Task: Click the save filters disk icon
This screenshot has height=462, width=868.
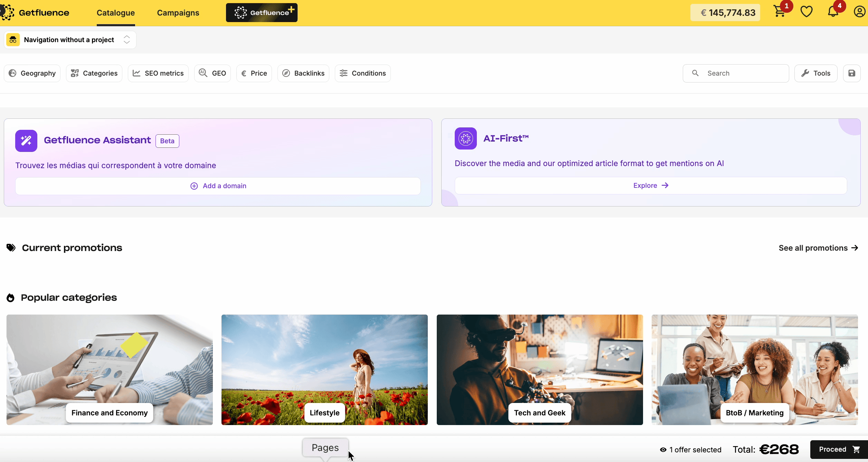Action: [x=851, y=73]
